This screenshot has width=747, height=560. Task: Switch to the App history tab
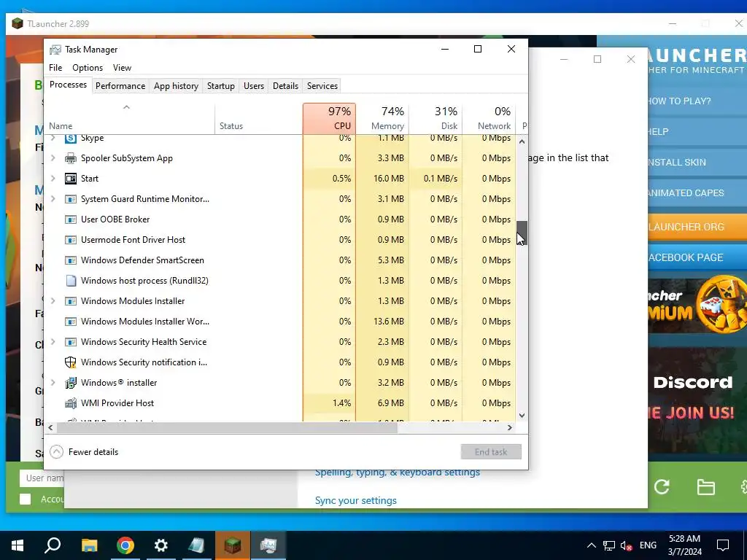click(x=176, y=86)
